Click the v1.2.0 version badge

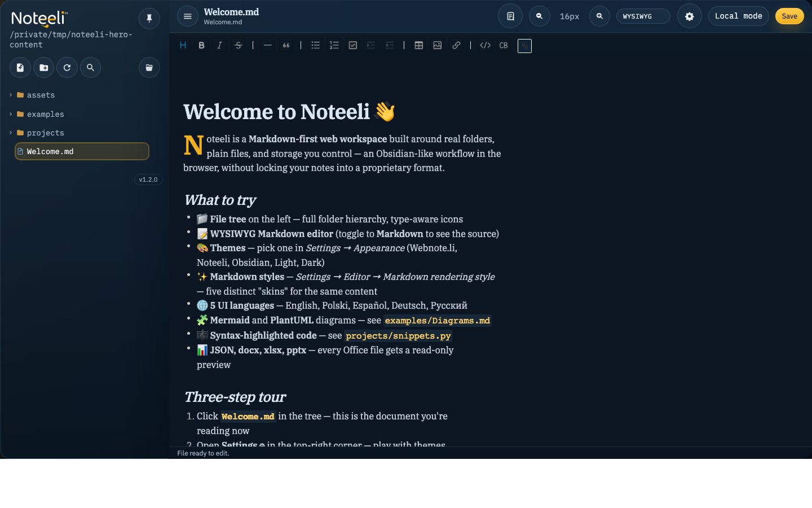[148, 179]
